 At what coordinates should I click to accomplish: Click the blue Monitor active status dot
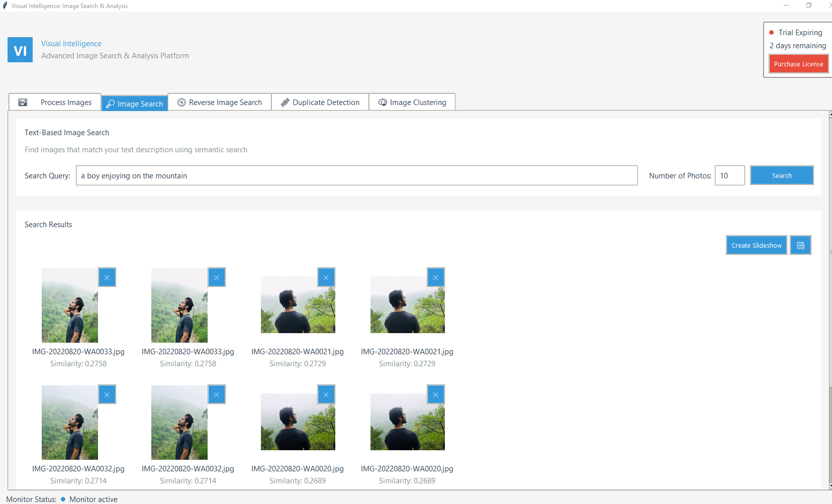click(63, 499)
